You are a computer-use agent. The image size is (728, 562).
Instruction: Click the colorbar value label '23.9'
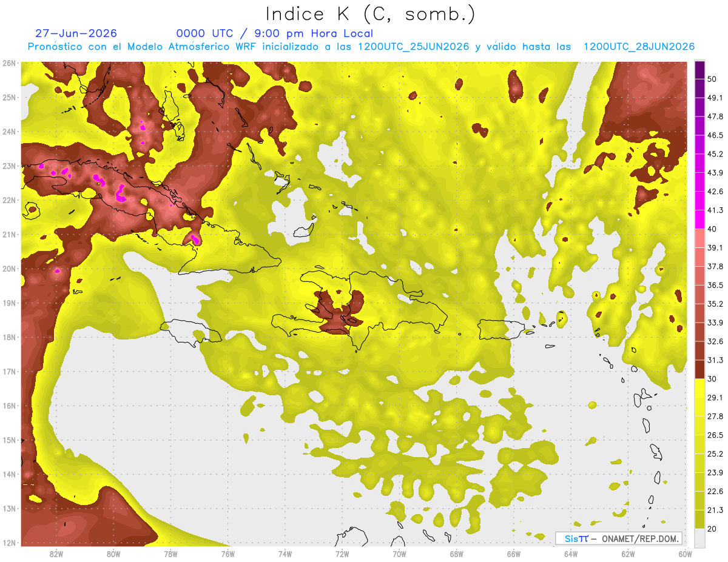click(715, 473)
